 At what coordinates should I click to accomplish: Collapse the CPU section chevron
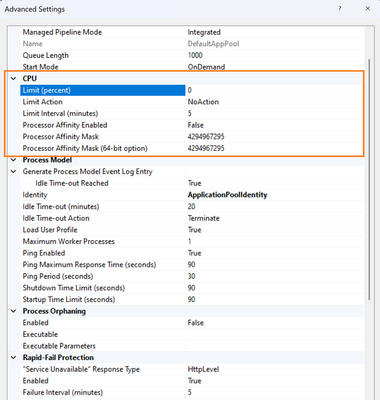[x=14, y=79]
